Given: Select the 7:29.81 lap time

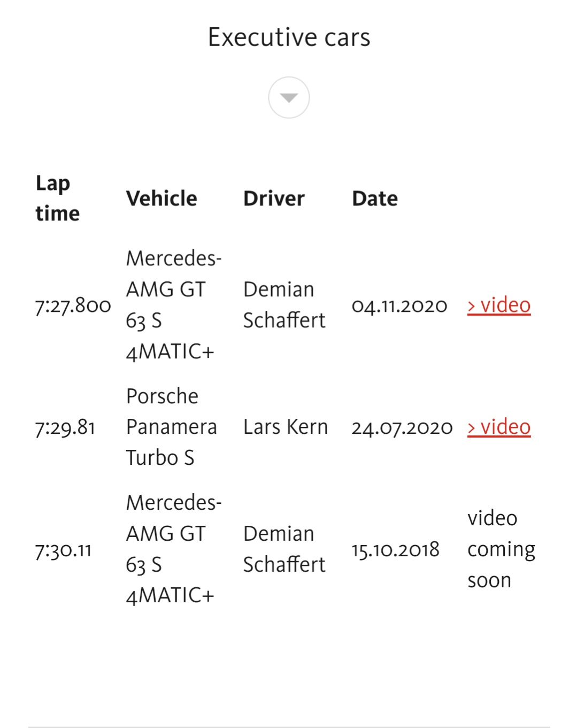Looking at the screenshot, I should point(65,427).
